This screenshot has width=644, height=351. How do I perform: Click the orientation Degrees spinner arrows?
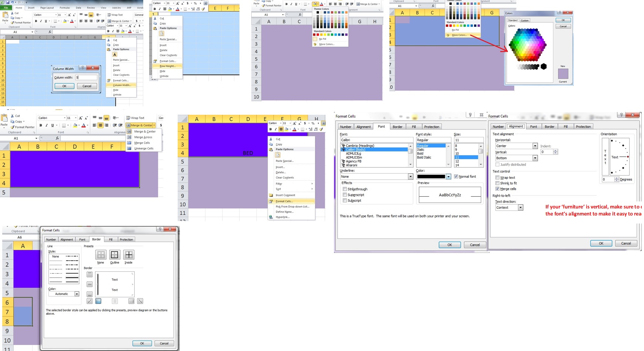point(617,179)
